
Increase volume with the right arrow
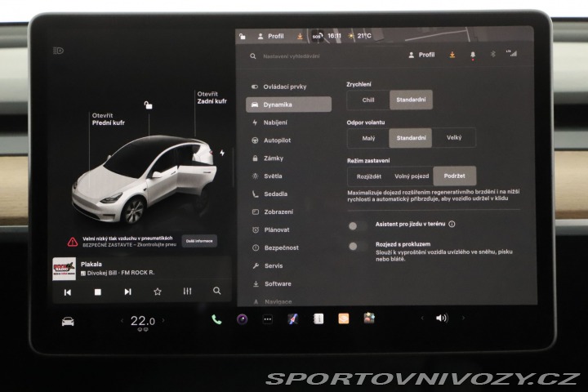coord(464,318)
